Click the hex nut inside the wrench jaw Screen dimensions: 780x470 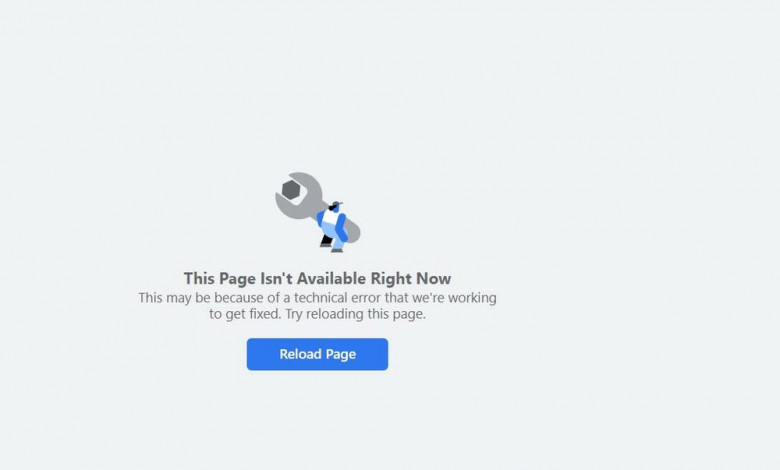pos(291,189)
